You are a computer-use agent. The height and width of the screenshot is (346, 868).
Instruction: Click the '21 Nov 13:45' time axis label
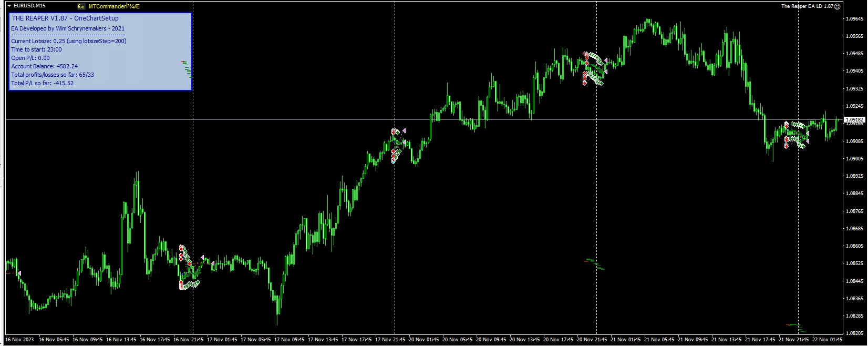[x=726, y=339]
